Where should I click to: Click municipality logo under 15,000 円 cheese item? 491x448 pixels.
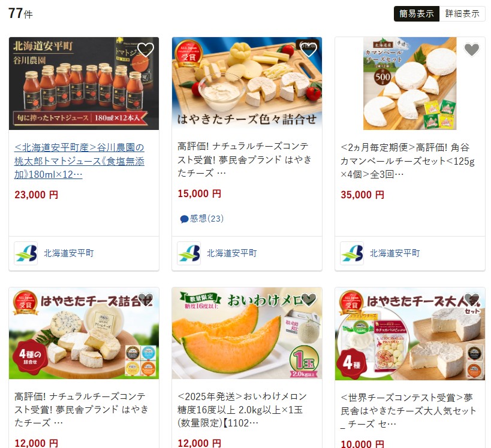point(189,253)
